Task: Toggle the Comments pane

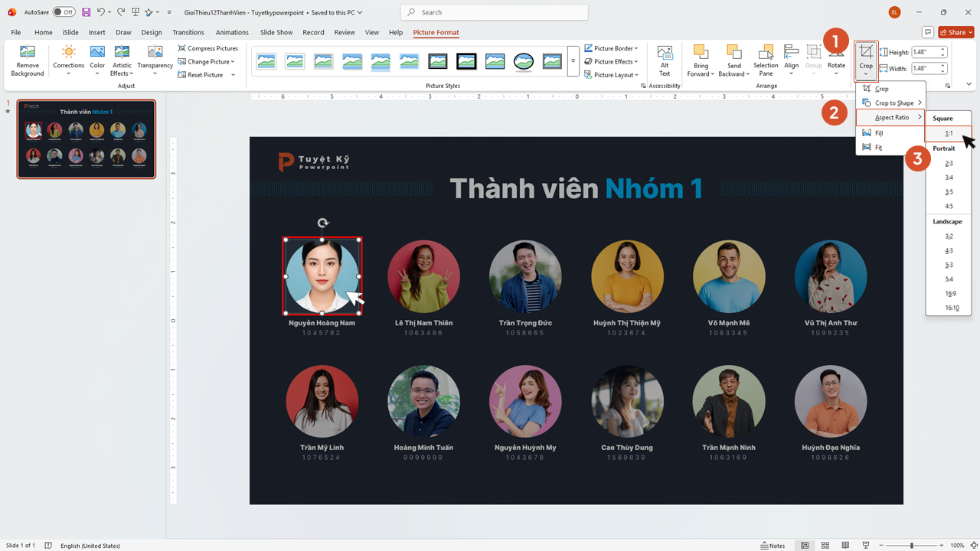Action: 928,31
